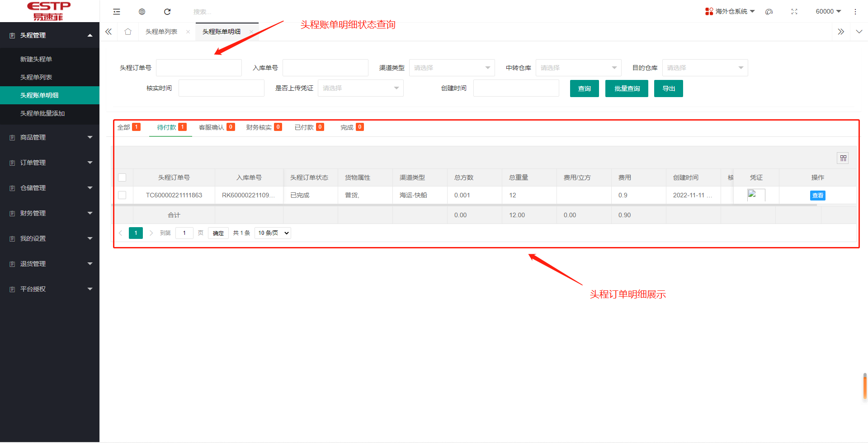Select the row checkbox for TC60000221111863
The width and height of the screenshot is (868, 443).
(x=122, y=195)
